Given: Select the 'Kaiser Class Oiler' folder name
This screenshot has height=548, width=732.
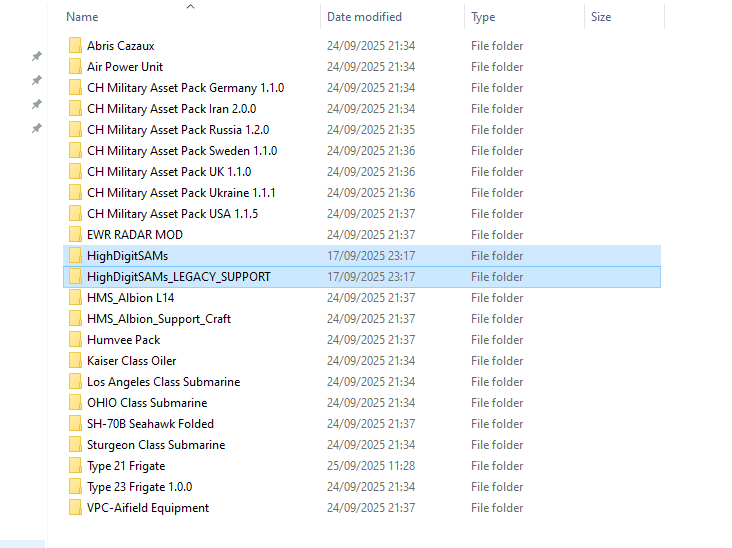Looking at the screenshot, I should click(132, 361).
